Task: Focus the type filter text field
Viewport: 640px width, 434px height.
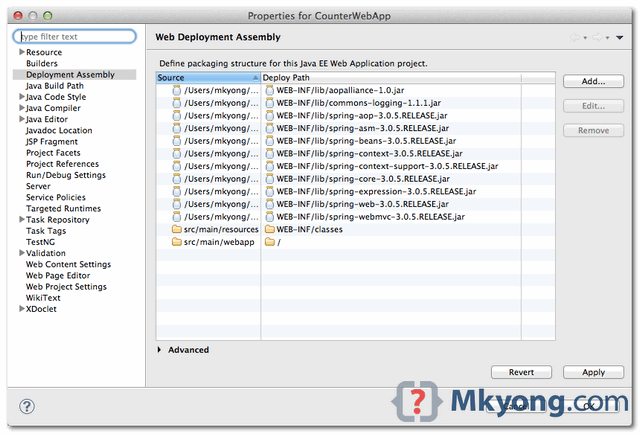Action: tap(75, 36)
